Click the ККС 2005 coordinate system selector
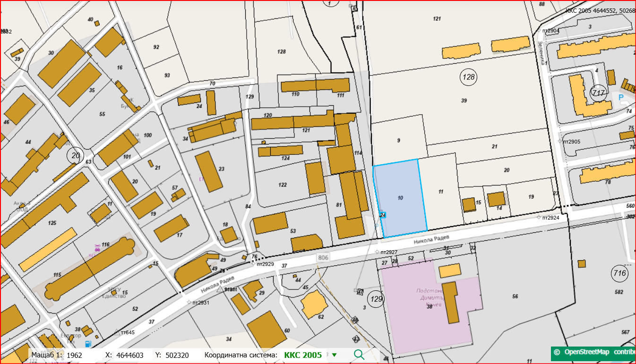Image resolution: width=636 pixels, height=364 pixels. 303,355
